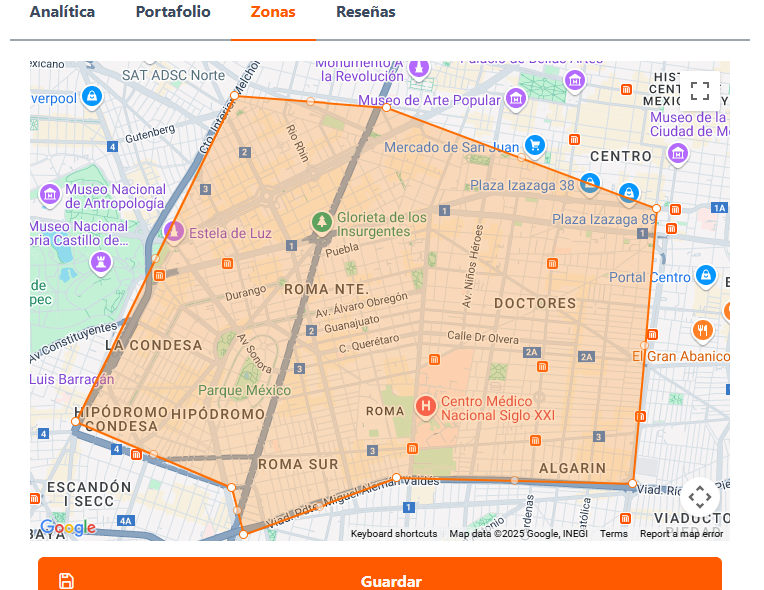Click the Guardar button

[x=380, y=575]
